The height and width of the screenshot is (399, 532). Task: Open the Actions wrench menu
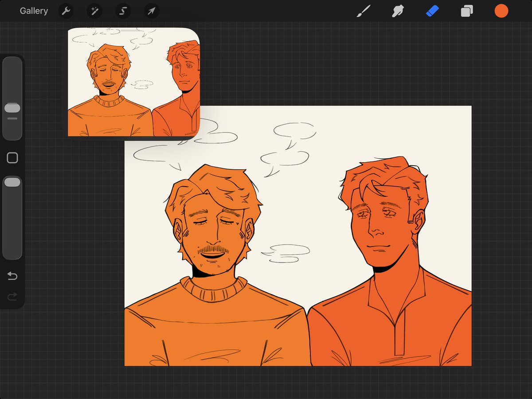pos(66,11)
